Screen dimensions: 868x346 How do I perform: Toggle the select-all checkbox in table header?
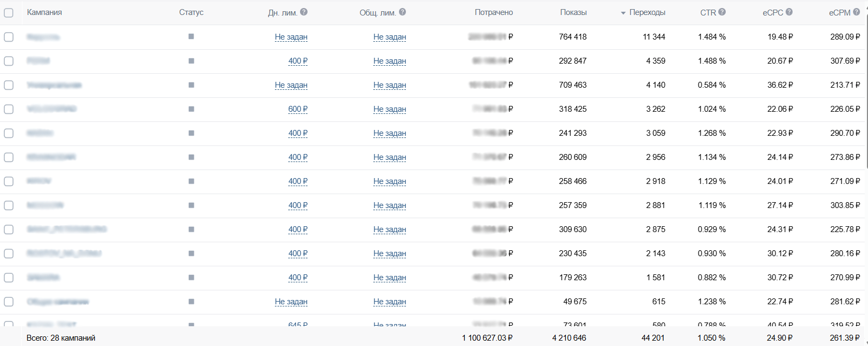[x=9, y=12]
